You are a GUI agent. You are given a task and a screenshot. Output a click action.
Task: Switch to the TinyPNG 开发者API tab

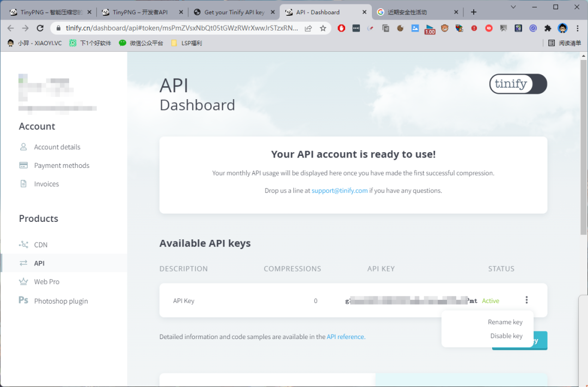tap(143, 13)
